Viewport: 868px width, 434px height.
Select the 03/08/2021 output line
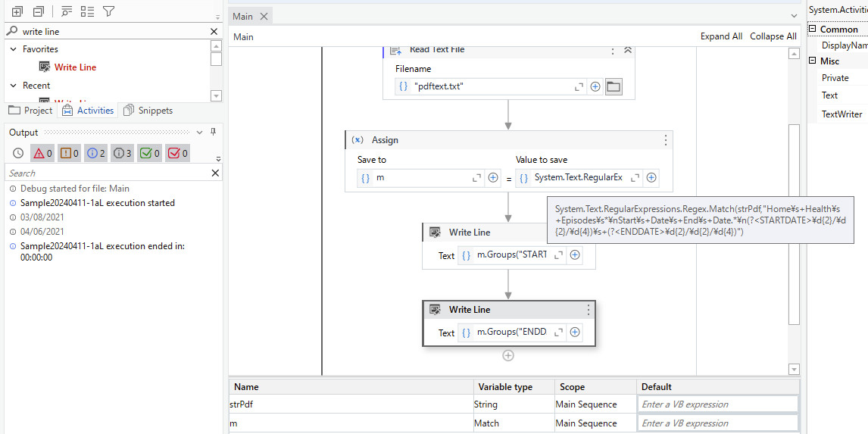42,217
